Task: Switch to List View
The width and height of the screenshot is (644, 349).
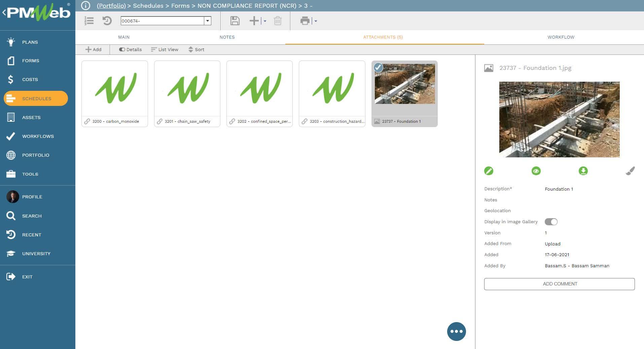Action: tap(165, 49)
